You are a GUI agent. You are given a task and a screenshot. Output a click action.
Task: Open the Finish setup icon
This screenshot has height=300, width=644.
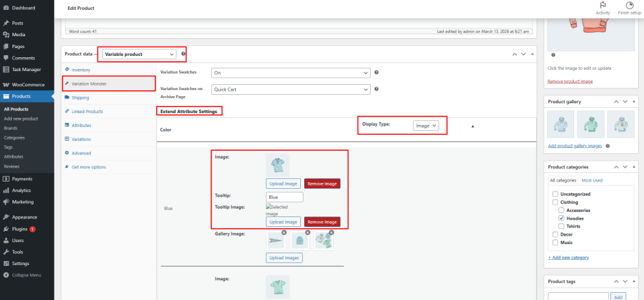tap(630, 5)
